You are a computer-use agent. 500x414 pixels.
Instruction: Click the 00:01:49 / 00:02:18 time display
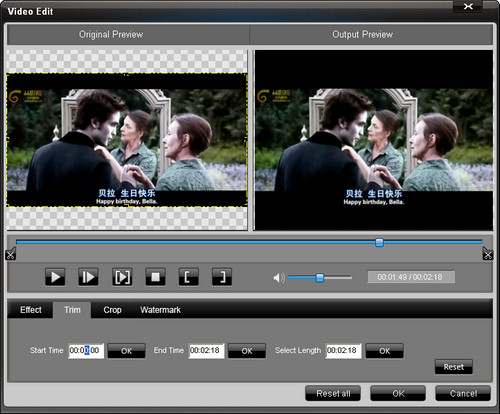pyautogui.click(x=411, y=277)
